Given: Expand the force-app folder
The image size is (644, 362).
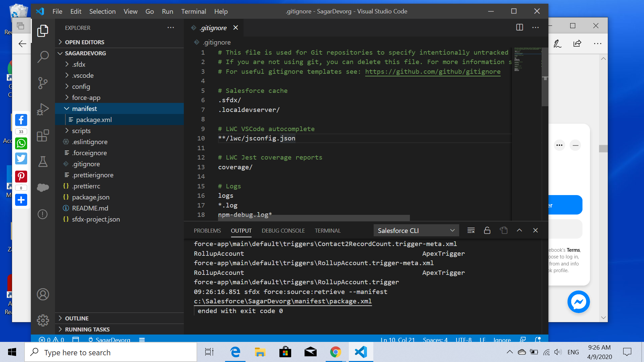Looking at the screenshot, I should [x=119, y=98].
